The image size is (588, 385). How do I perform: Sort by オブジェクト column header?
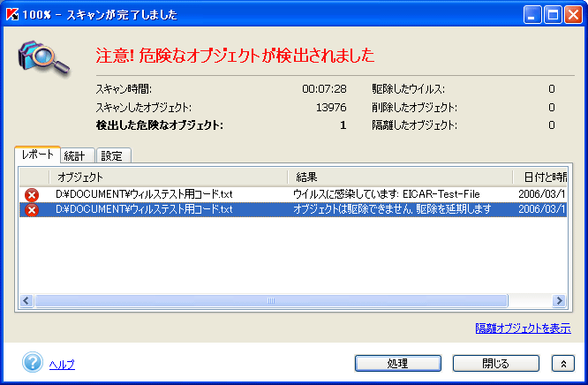(x=169, y=177)
